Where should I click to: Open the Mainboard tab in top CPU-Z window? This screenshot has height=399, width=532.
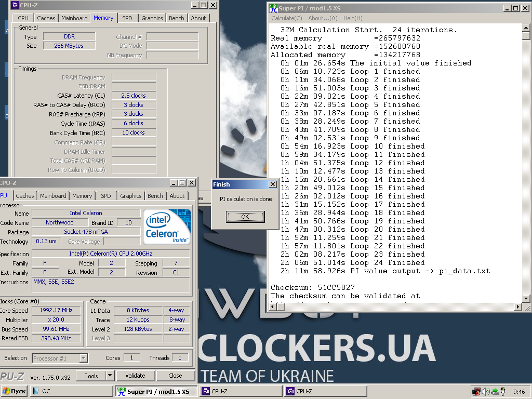tap(74, 18)
